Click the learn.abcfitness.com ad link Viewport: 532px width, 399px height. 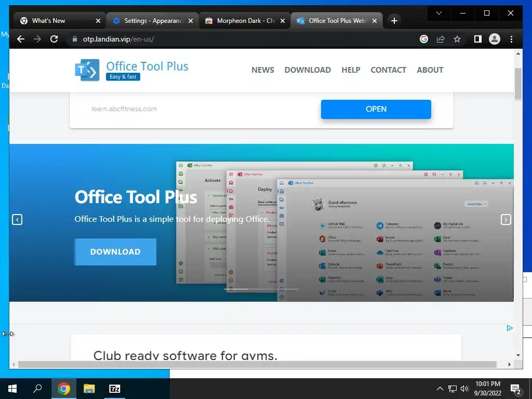(124, 109)
